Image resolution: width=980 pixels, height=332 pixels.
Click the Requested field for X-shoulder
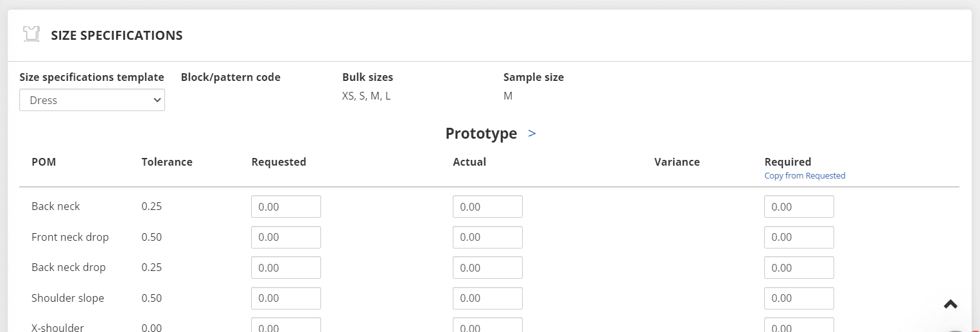tap(286, 326)
